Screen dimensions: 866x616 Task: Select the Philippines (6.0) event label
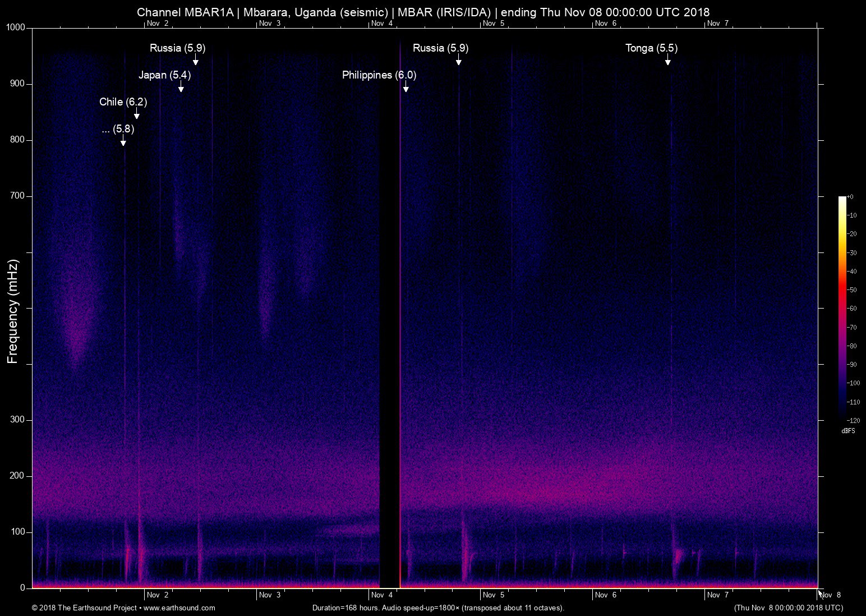[379, 75]
